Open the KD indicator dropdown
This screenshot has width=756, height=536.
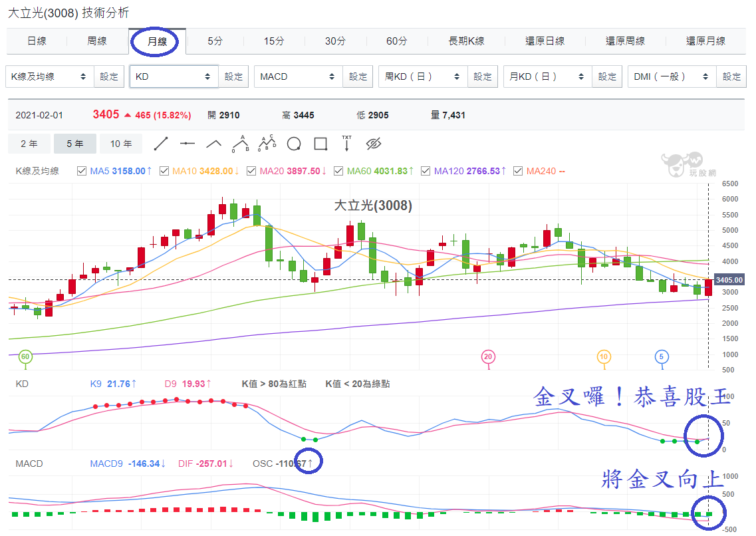click(174, 76)
